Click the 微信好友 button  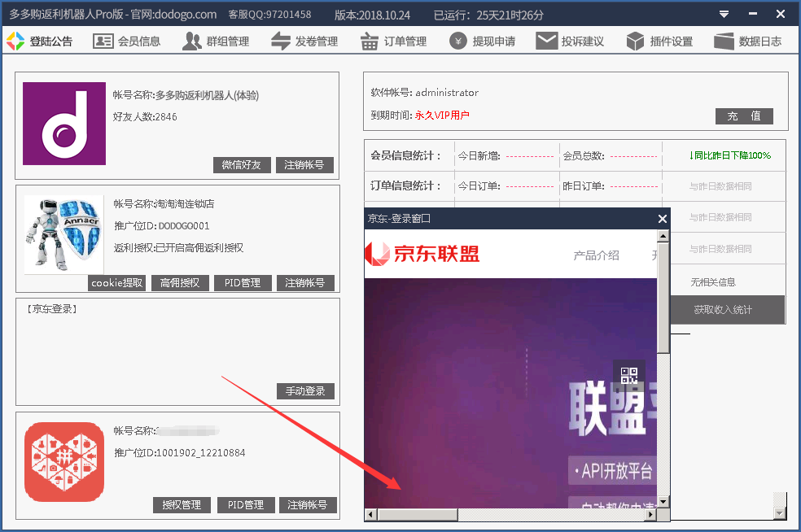pyautogui.click(x=242, y=165)
